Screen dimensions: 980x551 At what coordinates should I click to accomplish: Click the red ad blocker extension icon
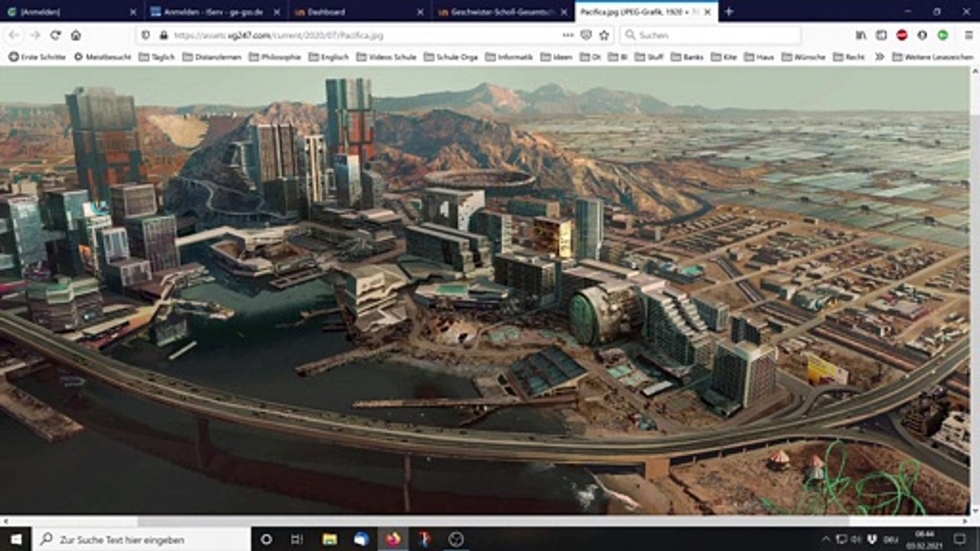902,35
